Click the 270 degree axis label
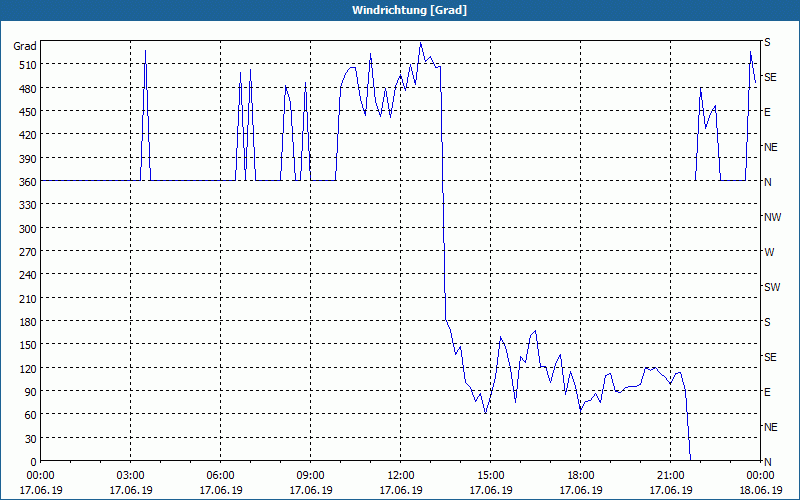 coord(28,252)
